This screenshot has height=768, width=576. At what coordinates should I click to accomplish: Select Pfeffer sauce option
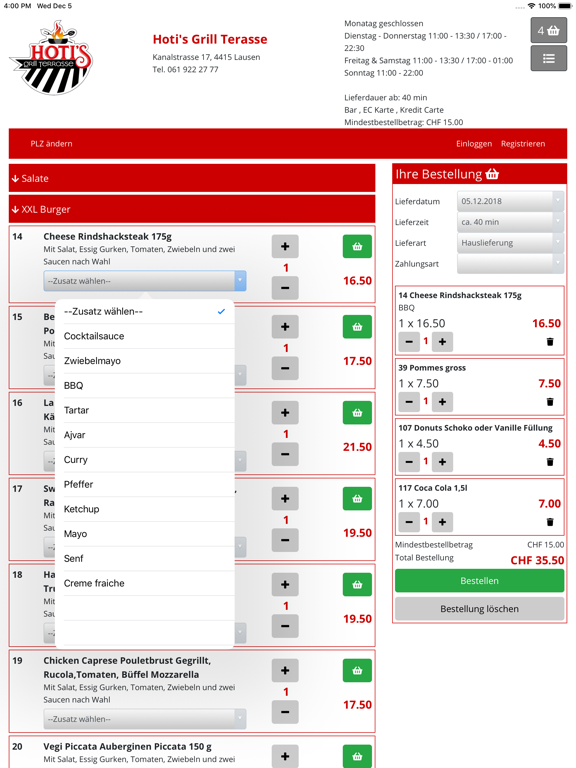(x=144, y=484)
